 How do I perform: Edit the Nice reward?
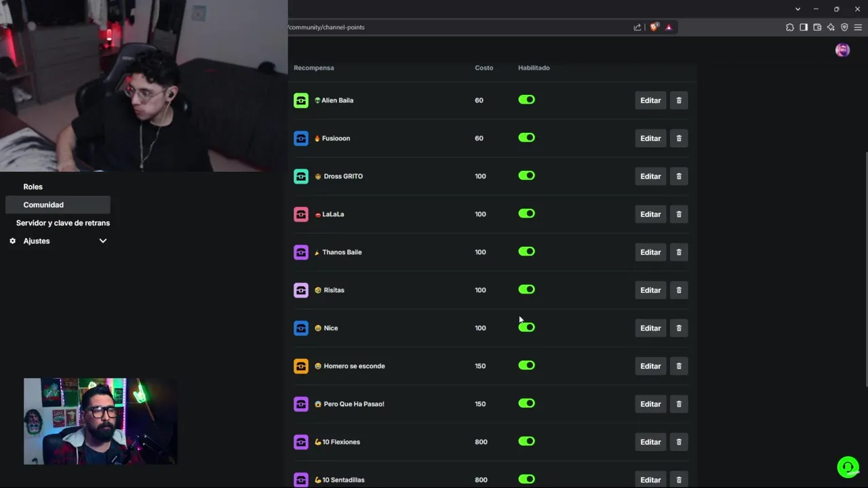click(650, 328)
